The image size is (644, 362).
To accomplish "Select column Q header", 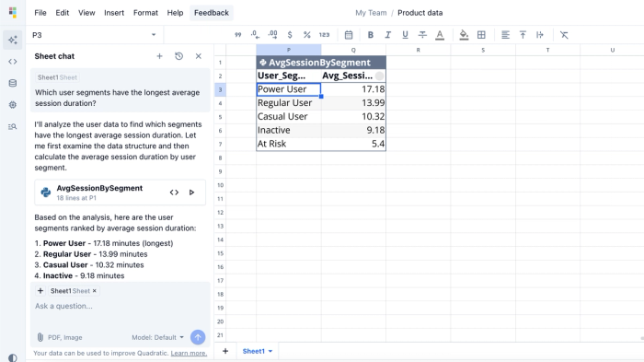I will [353, 50].
